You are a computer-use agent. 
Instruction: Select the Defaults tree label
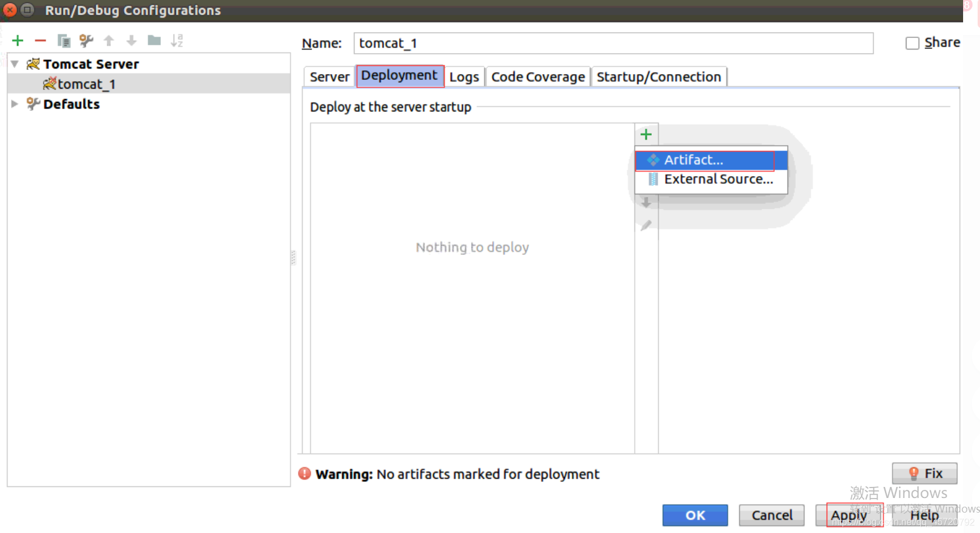click(72, 104)
